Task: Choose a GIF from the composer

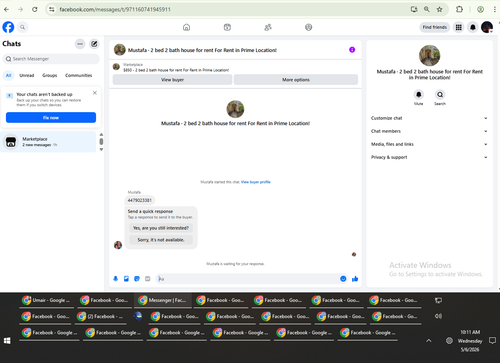Action: (x=148, y=279)
